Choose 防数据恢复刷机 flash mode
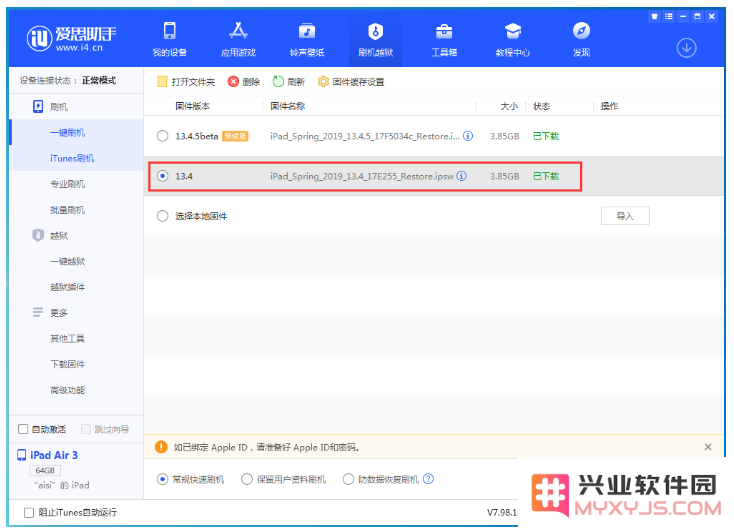This screenshot has height=532, width=734. point(348,479)
